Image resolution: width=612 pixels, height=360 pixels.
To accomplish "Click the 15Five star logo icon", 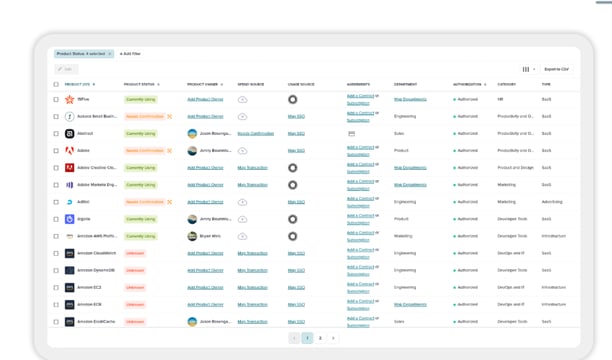I will [69, 99].
